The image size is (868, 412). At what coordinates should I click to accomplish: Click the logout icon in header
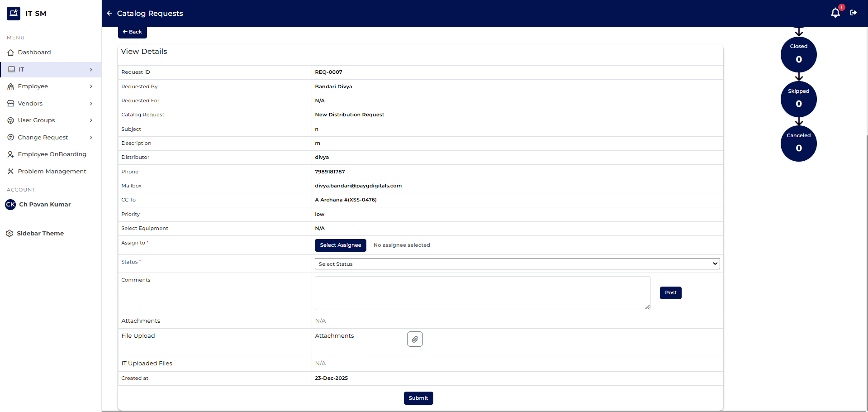point(854,13)
